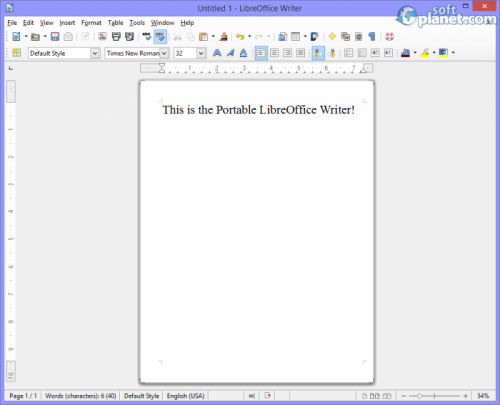Viewport: 500px width, 405px height.
Task: Increase the paragraph indent
Action: pos(388,53)
